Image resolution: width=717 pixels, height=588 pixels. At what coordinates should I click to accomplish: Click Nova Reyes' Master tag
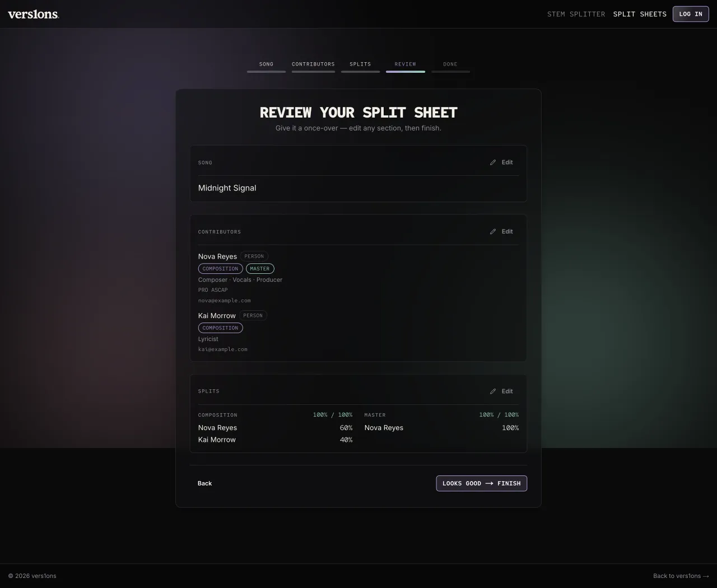pyautogui.click(x=260, y=269)
